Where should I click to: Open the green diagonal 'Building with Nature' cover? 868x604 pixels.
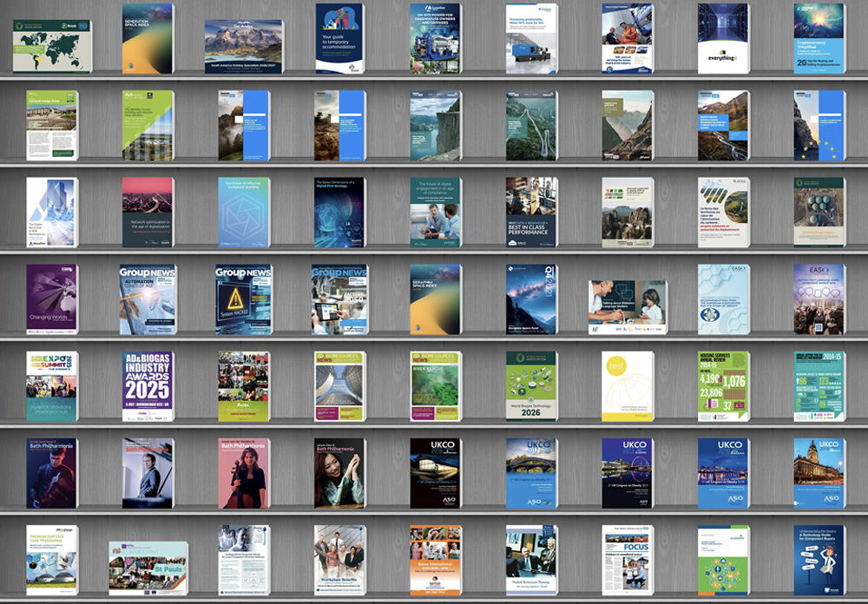pos(148,126)
